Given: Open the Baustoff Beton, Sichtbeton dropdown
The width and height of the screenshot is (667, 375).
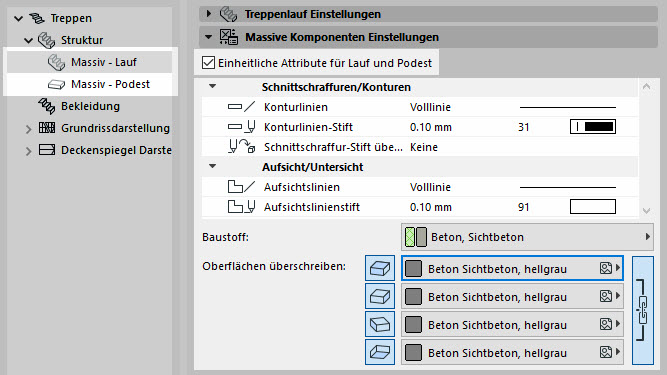Looking at the screenshot, I should point(527,237).
